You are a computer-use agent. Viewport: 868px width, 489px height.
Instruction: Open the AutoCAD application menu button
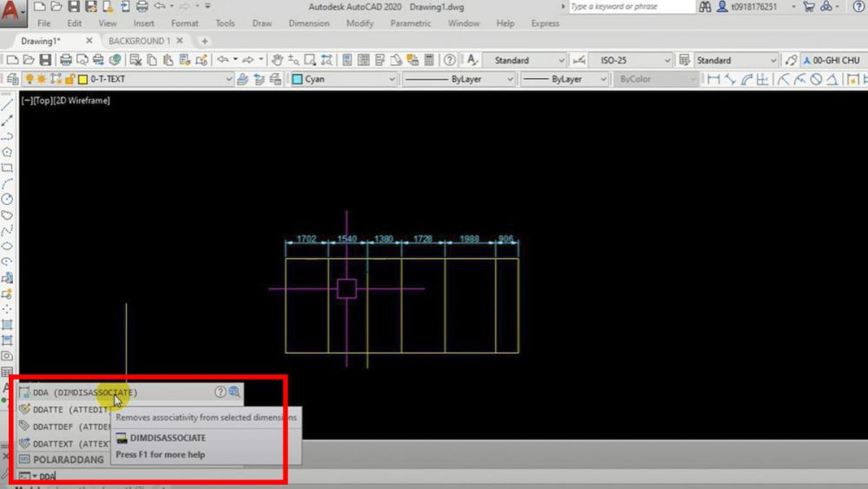point(12,12)
